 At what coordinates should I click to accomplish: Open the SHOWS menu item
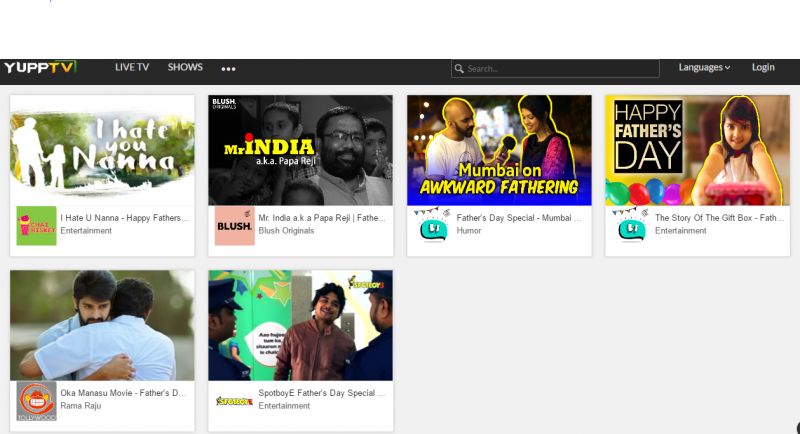[x=185, y=67]
